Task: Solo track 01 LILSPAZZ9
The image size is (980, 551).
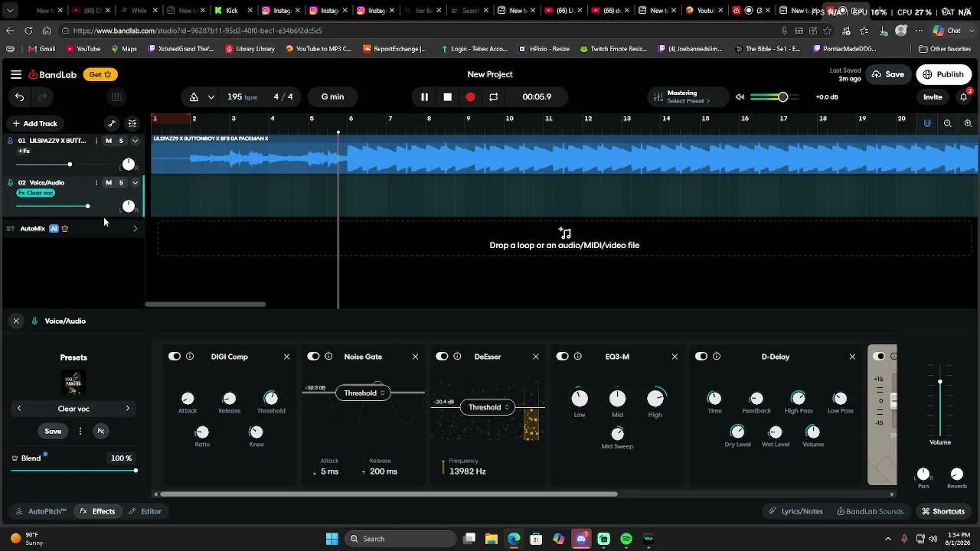Action: click(121, 141)
